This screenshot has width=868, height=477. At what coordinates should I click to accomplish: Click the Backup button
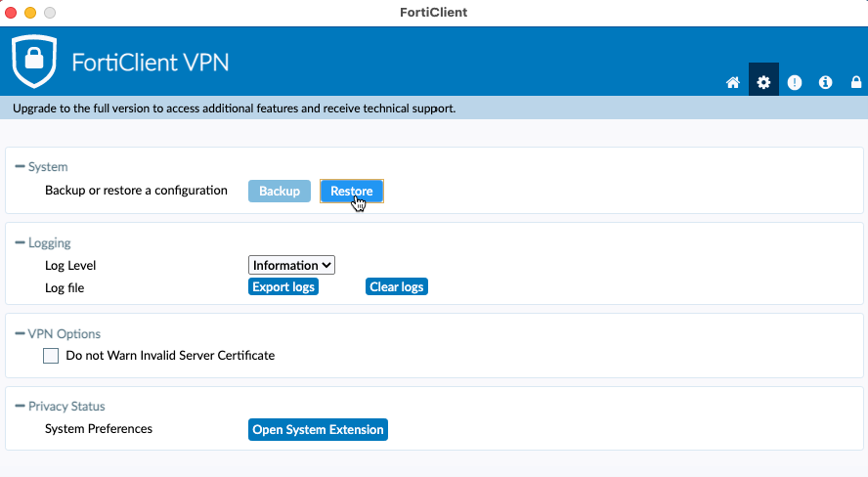point(280,191)
